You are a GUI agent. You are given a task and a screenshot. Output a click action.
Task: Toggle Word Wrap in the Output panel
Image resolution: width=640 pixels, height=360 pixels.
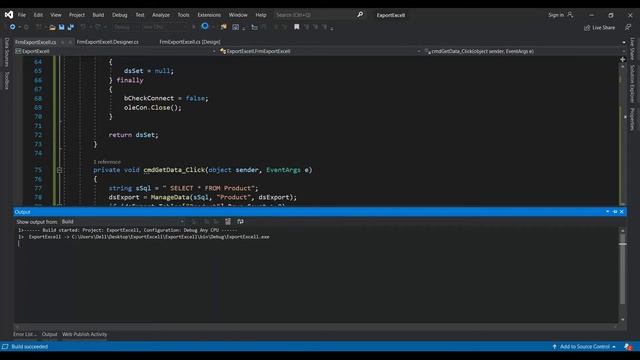pyautogui.click(x=240, y=222)
